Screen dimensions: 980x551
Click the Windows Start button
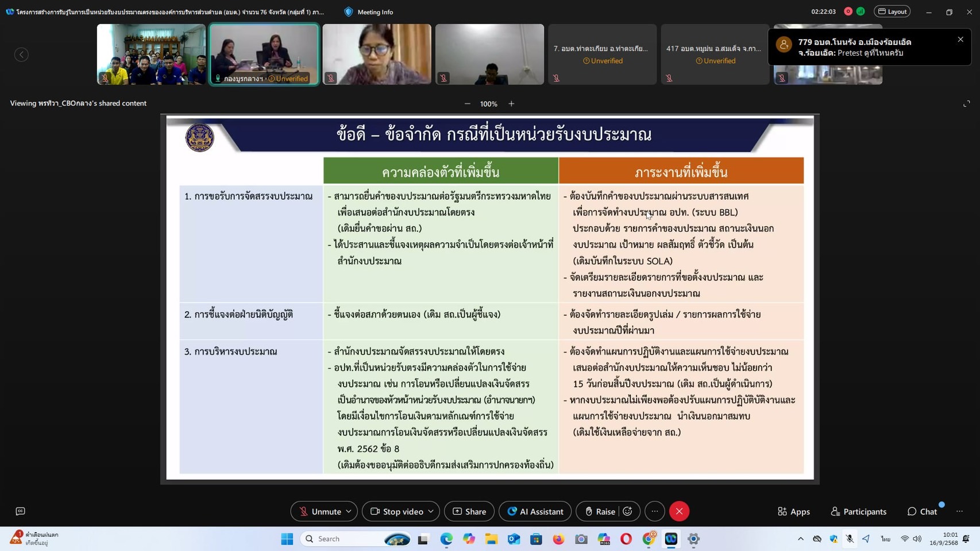coord(287,538)
